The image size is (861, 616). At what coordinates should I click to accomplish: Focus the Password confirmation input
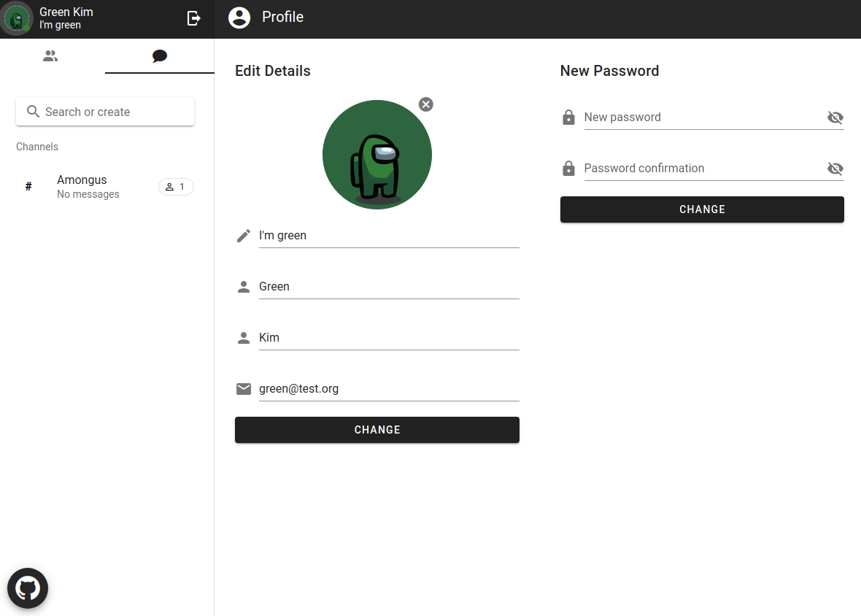[x=704, y=169]
